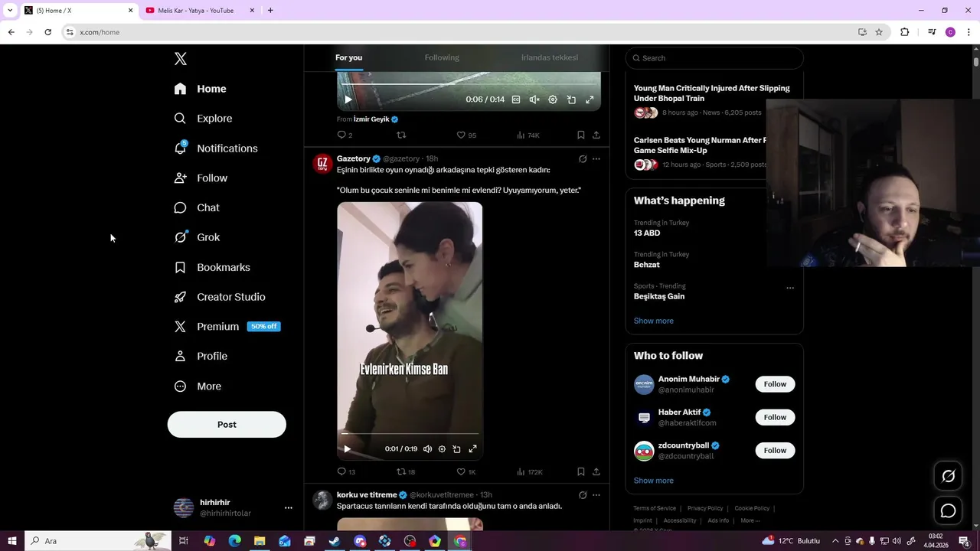Follow Haber Aktif
The width and height of the screenshot is (980, 551).
(775, 417)
